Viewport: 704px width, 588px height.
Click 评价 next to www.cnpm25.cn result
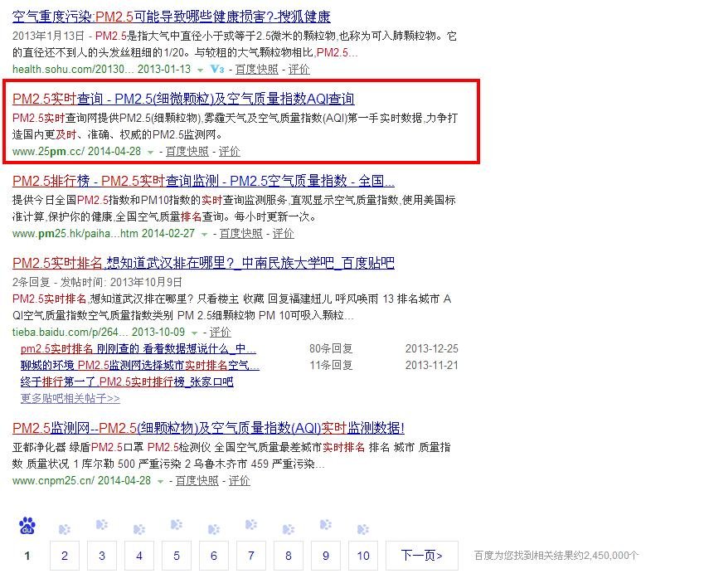(x=239, y=481)
